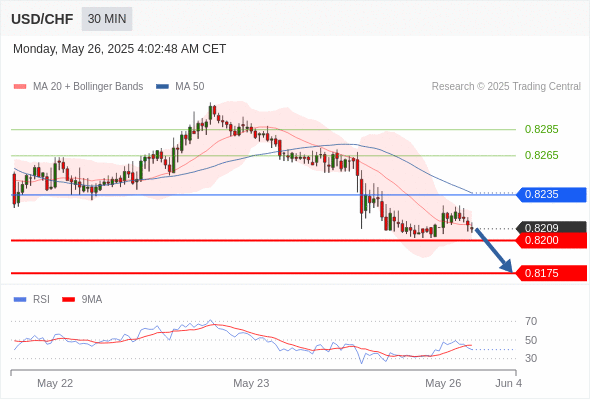Screen dimensions: 590x400
Task: Click the 30 MIN timeframe badge
Action: click(107, 18)
